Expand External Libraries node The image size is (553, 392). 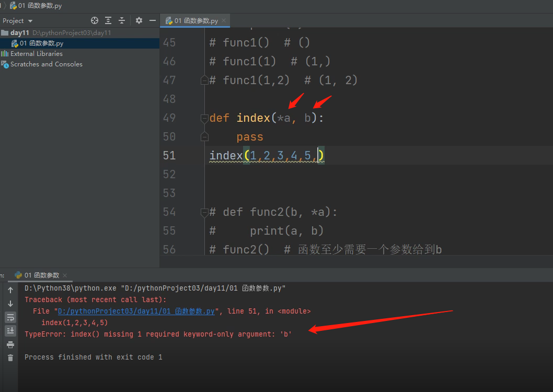click(36, 54)
